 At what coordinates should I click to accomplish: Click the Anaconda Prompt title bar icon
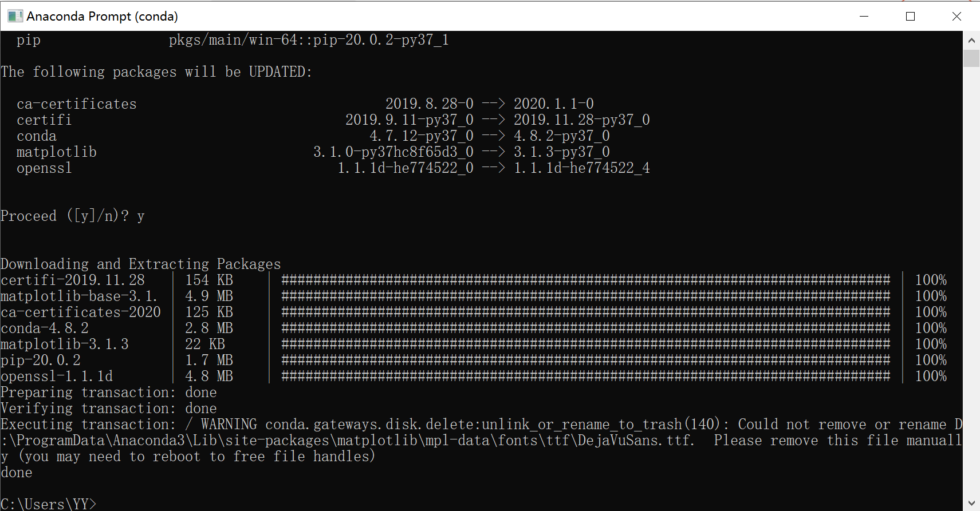coord(15,16)
